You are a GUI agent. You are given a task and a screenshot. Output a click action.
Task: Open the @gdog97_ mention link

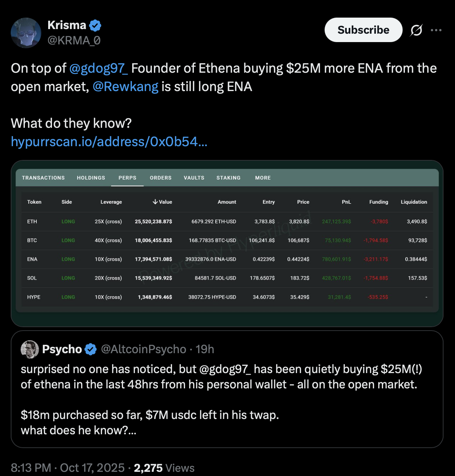click(x=98, y=68)
